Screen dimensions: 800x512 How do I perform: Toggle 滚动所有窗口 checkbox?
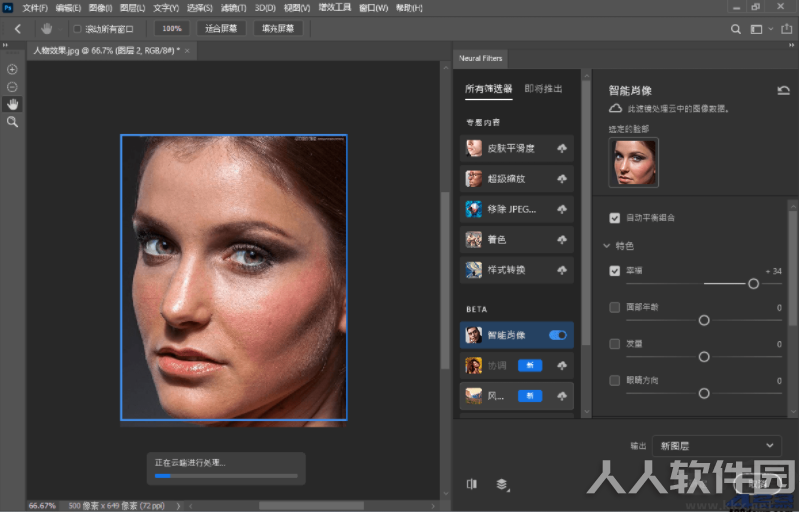[78, 29]
